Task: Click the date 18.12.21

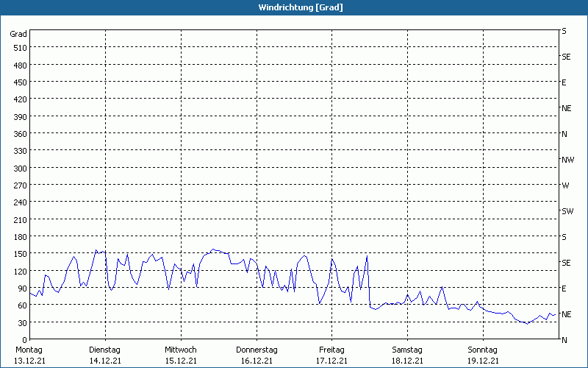Action: [408, 361]
